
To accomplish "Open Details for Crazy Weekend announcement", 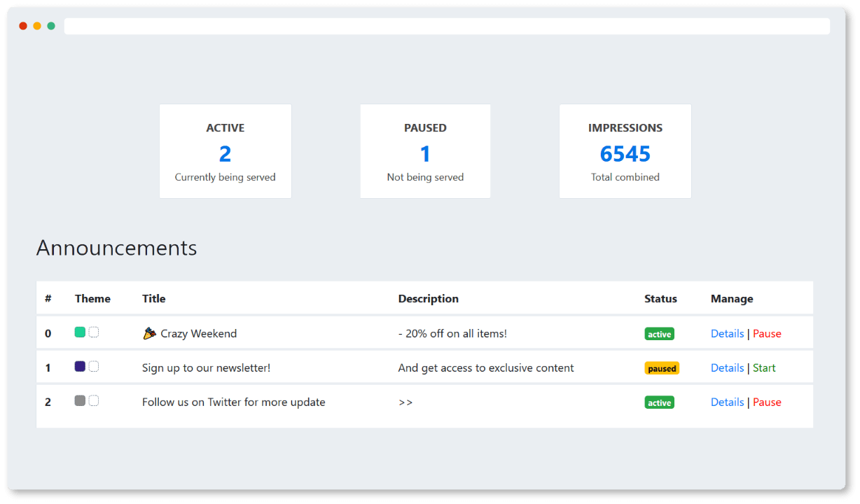I will [727, 334].
